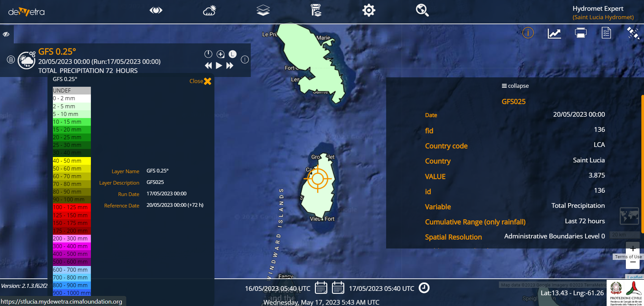Open the world basemap switcher thumbnail
The width and height of the screenshot is (644, 306).
(x=629, y=216)
